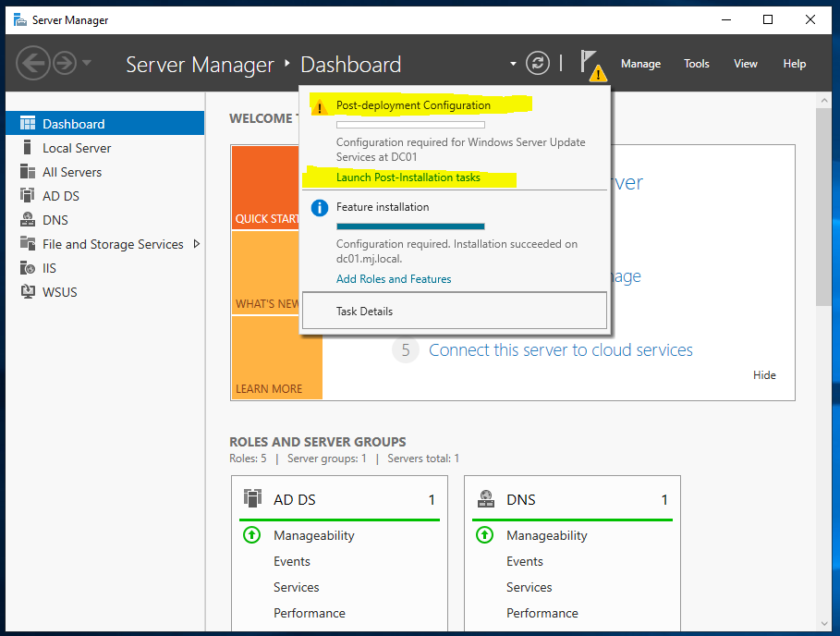Maximize the Server Manager window

pyautogui.click(x=768, y=19)
